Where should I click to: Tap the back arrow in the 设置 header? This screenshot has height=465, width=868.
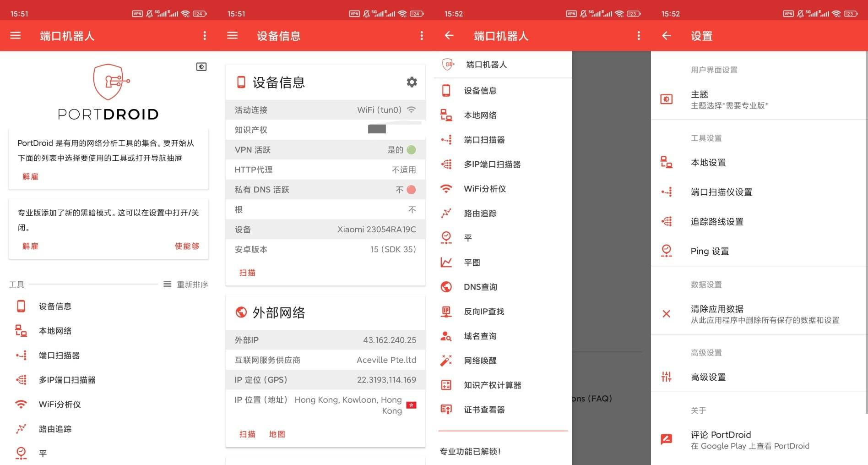coord(667,36)
